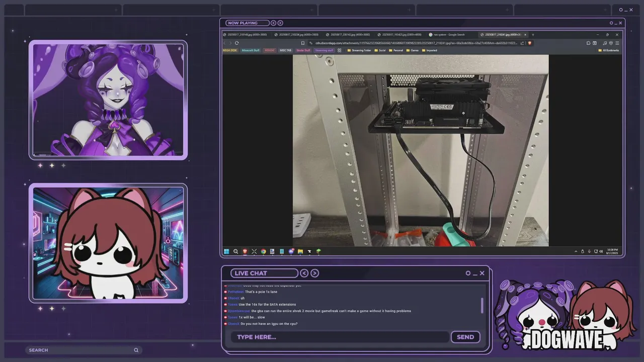The height and width of the screenshot is (362, 644).
Task: Open a new browser tab with plus
Action: pos(533,35)
